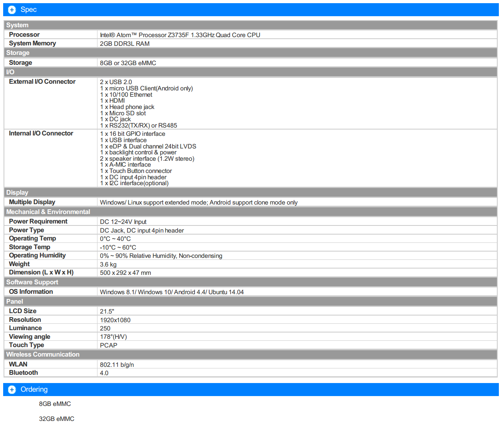Select the A-MIC interface line
The width and height of the screenshot is (504, 432).
tap(126, 165)
